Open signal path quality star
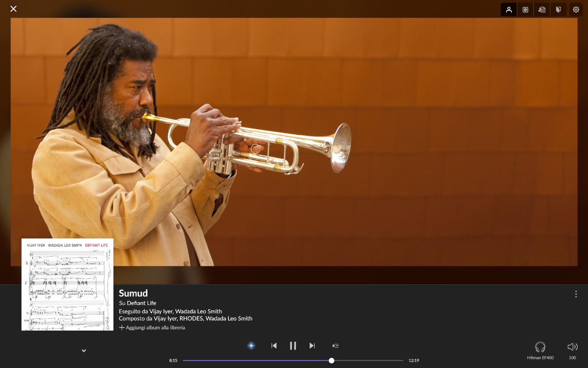588x368 pixels. [251, 345]
